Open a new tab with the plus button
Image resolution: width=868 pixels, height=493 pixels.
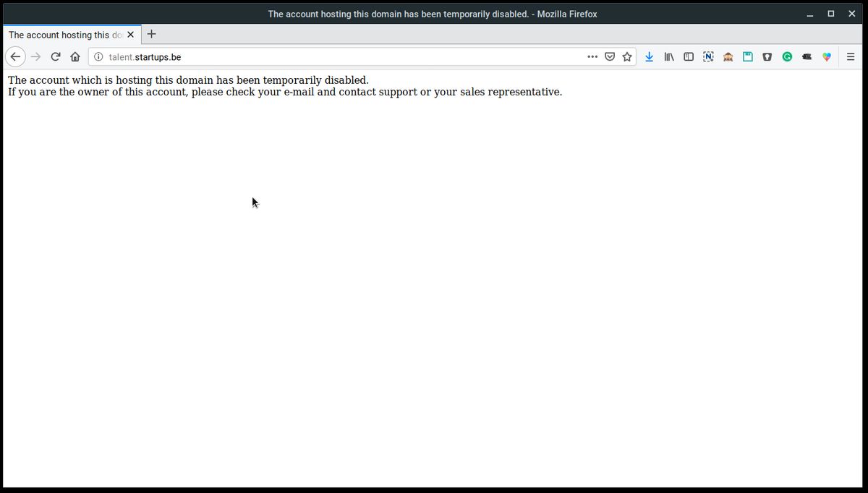click(151, 34)
